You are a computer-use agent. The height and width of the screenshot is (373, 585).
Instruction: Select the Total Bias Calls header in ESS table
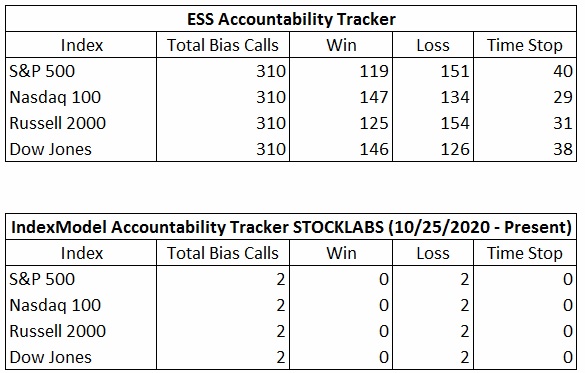[x=223, y=45]
